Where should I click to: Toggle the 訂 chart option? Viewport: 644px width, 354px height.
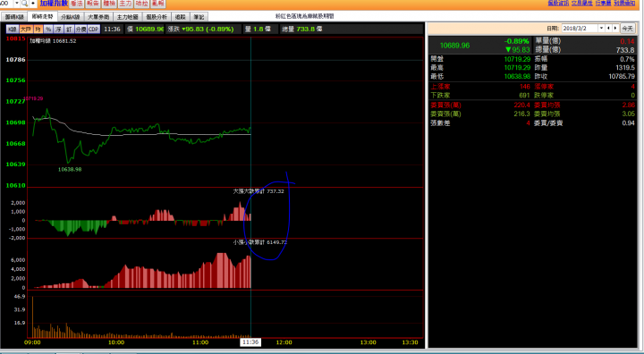point(69,29)
